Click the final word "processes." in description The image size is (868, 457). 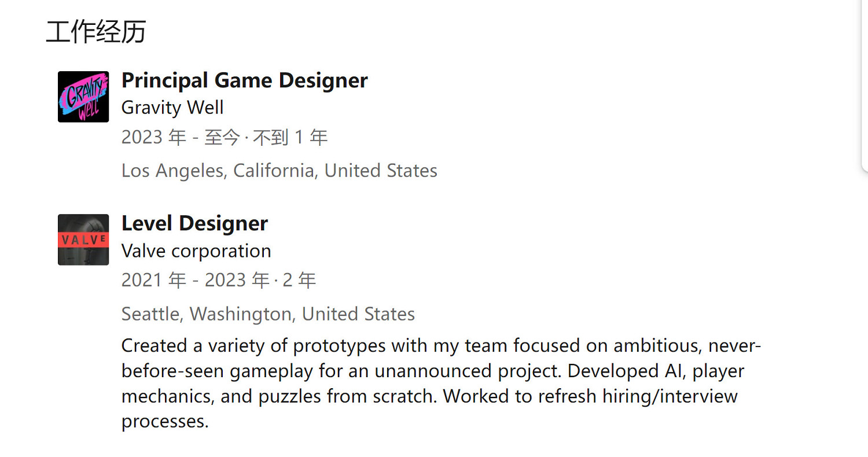164,421
